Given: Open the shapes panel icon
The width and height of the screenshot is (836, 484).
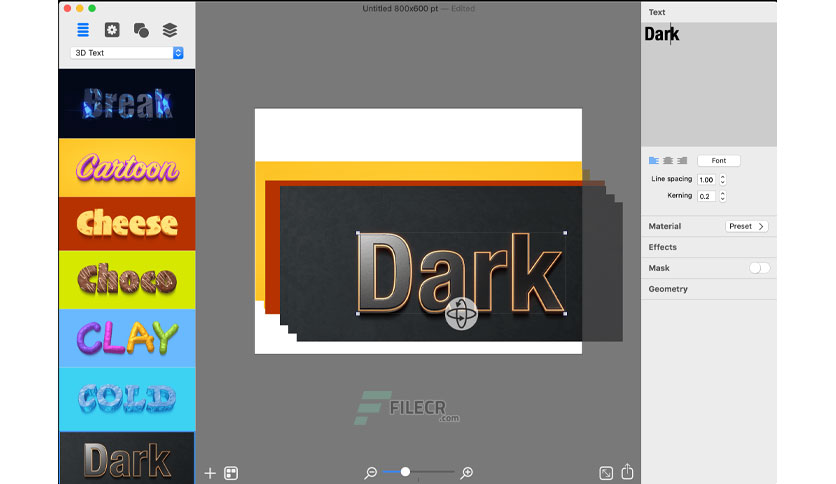Looking at the screenshot, I should tap(141, 30).
